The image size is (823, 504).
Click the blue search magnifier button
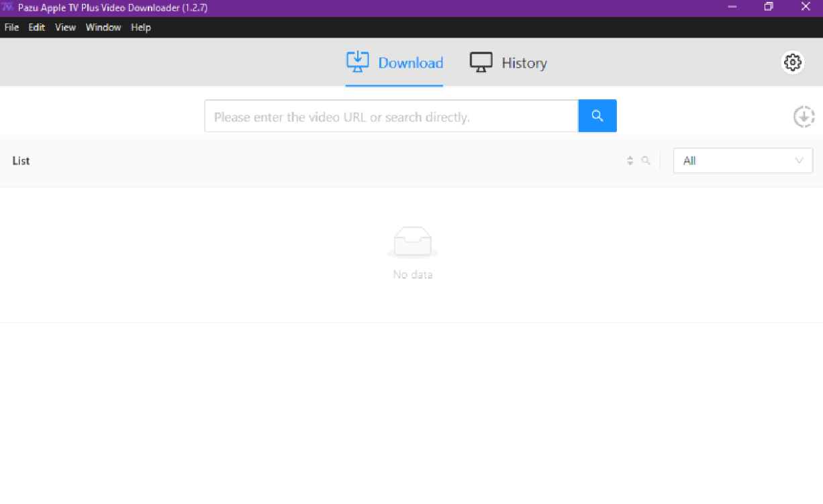tap(597, 116)
